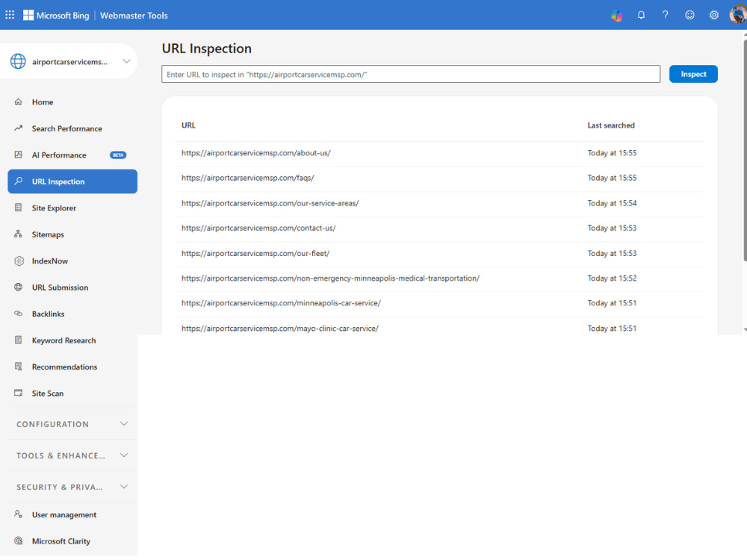Viewport: 747px width, 560px height.
Task: Click the BETA badge next to AI Performance
Action: click(x=118, y=155)
